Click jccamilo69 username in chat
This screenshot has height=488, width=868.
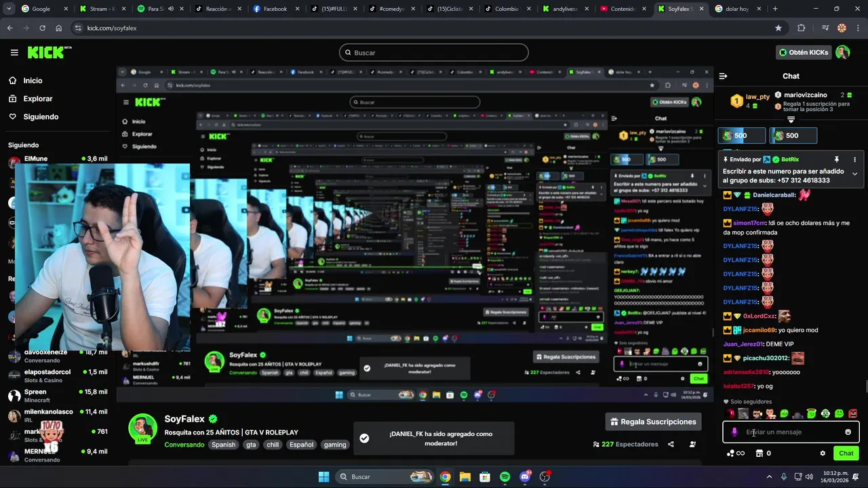(x=759, y=330)
